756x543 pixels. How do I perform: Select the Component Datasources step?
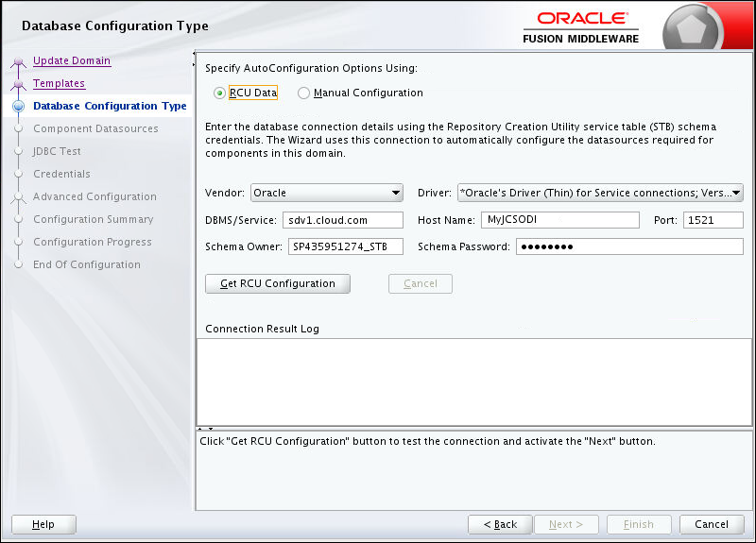(x=95, y=128)
